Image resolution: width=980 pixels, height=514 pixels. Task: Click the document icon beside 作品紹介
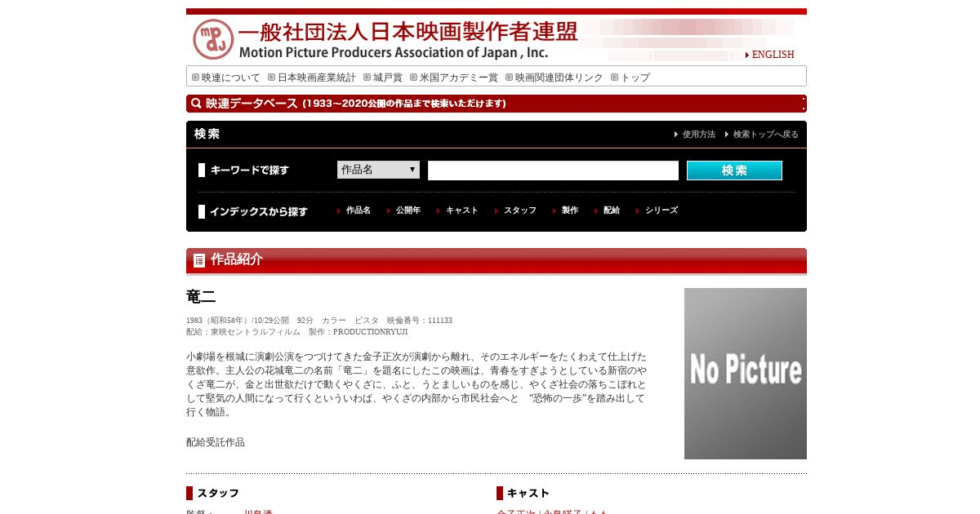click(199, 260)
